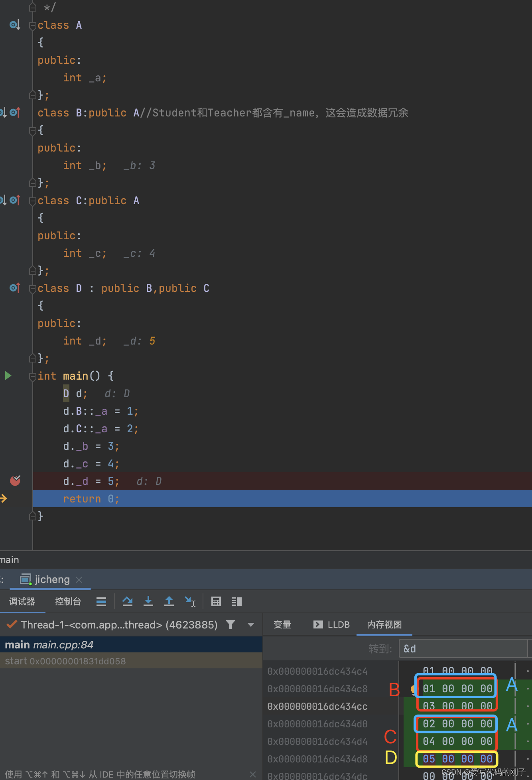Click the LLDB tab's console icon
This screenshot has height=780, width=532.
tap(318, 624)
